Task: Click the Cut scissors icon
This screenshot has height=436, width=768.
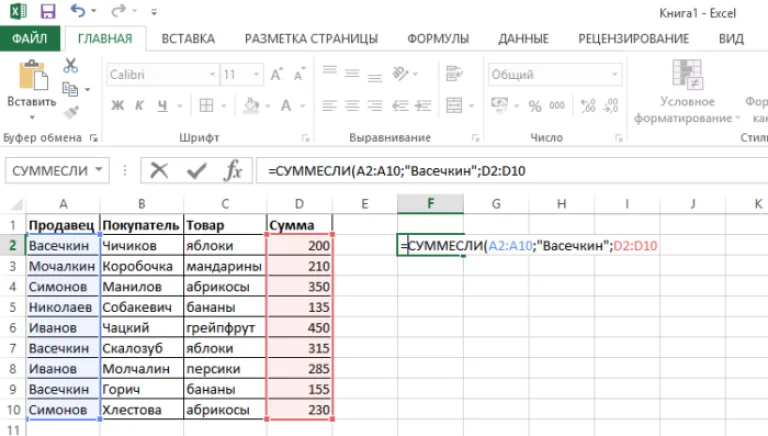Action: [x=71, y=65]
